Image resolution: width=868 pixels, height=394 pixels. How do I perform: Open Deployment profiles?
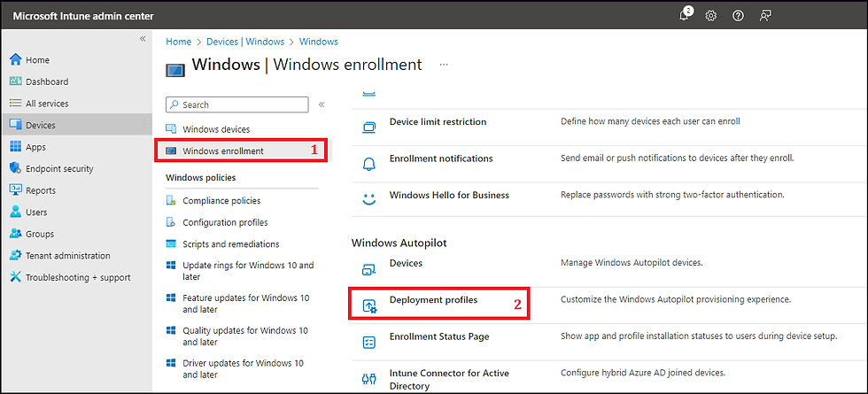[x=433, y=299]
